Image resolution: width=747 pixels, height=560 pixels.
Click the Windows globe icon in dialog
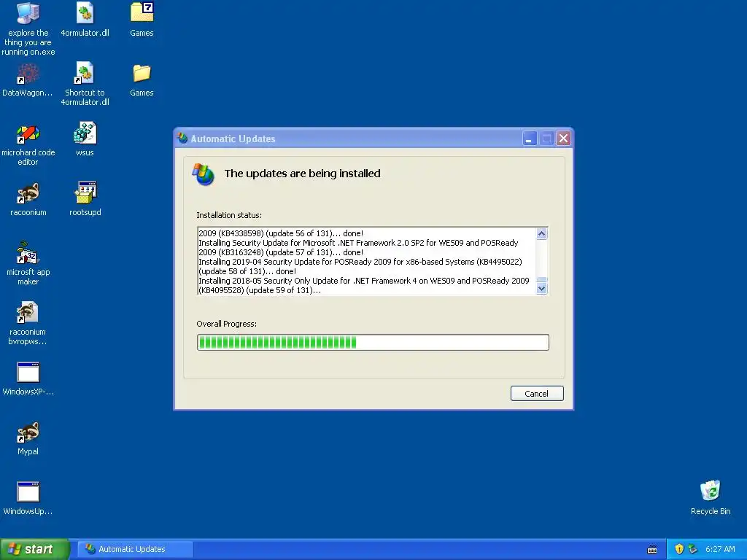204,174
